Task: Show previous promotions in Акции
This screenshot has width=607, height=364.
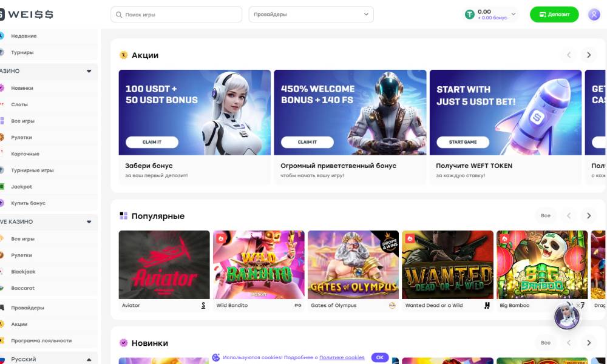Action: point(569,55)
